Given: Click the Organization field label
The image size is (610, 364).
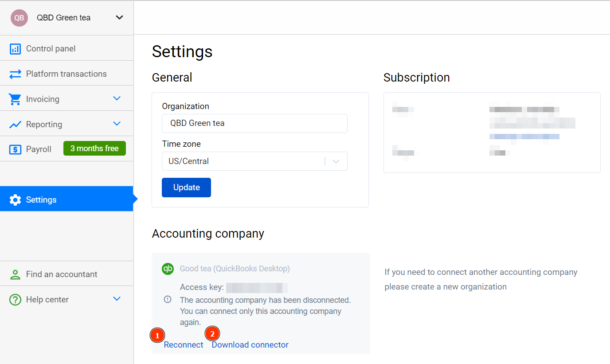Looking at the screenshot, I should (185, 106).
